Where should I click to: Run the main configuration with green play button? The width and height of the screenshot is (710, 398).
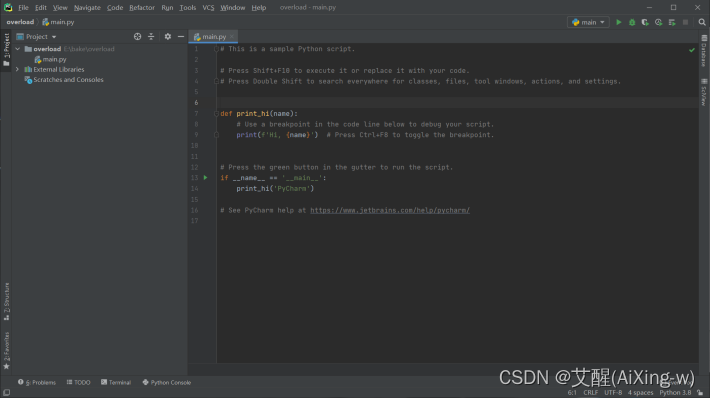click(619, 22)
